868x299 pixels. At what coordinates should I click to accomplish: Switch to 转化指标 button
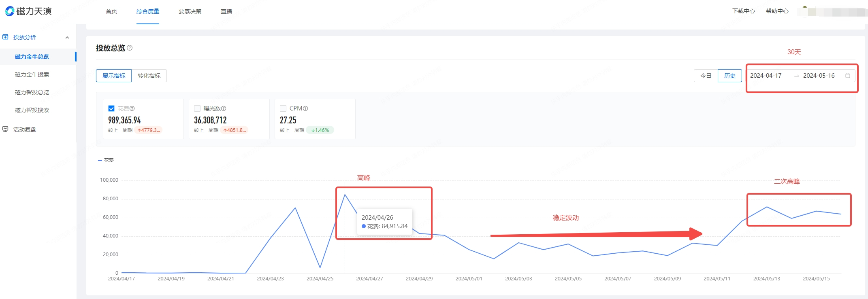(x=149, y=76)
